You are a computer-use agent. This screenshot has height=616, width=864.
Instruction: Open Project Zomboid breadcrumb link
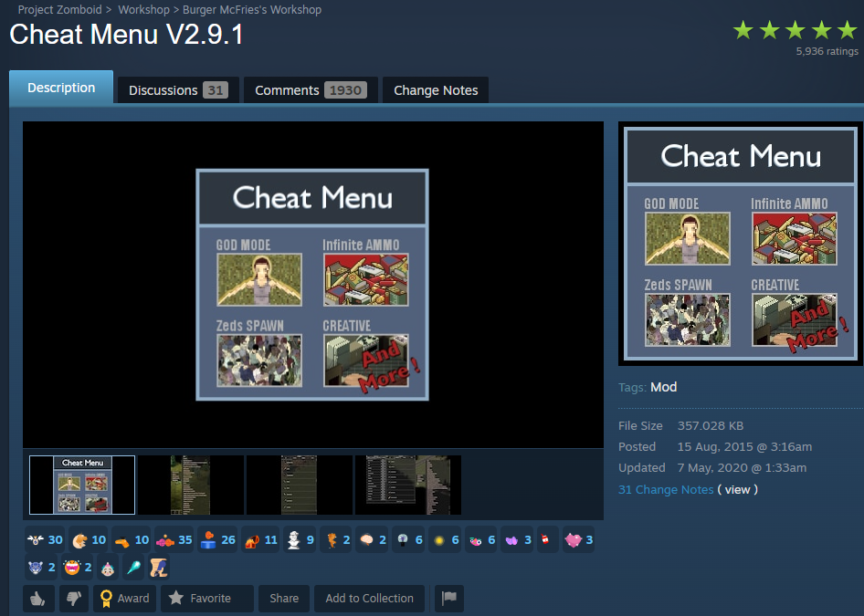tap(59, 10)
